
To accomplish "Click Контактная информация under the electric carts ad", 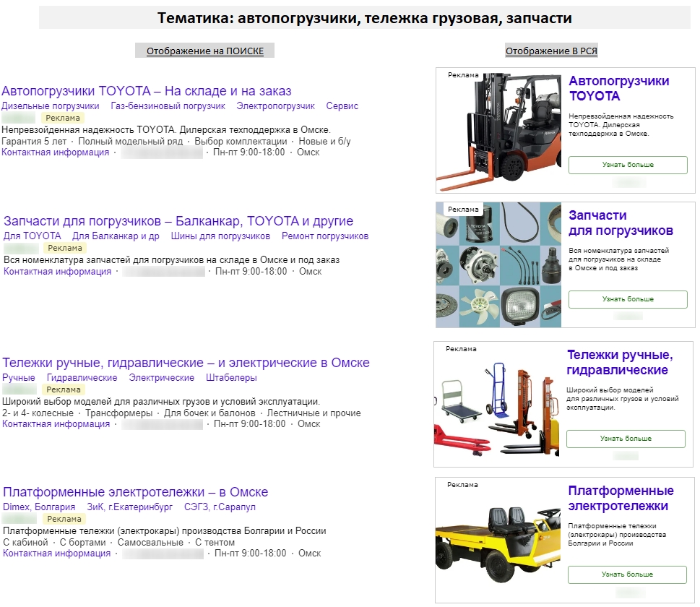I will point(56,554).
